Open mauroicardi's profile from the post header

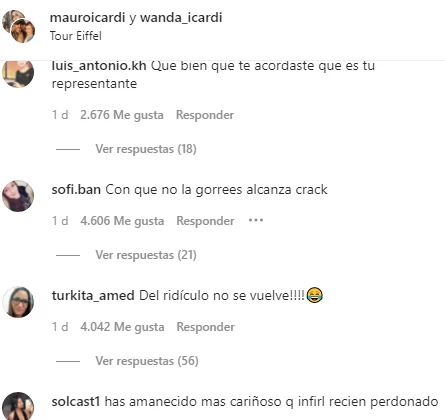pyautogui.click(x=87, y=17)
